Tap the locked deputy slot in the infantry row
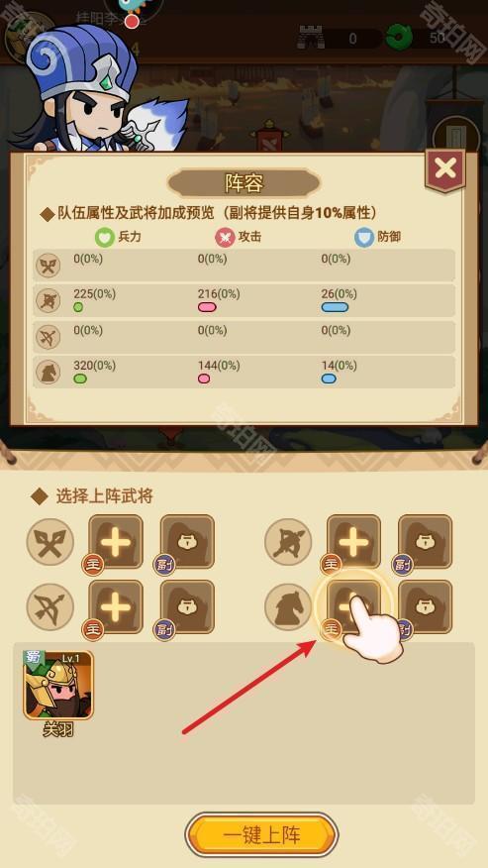This screenshot has height=868, width=488. 187,542
